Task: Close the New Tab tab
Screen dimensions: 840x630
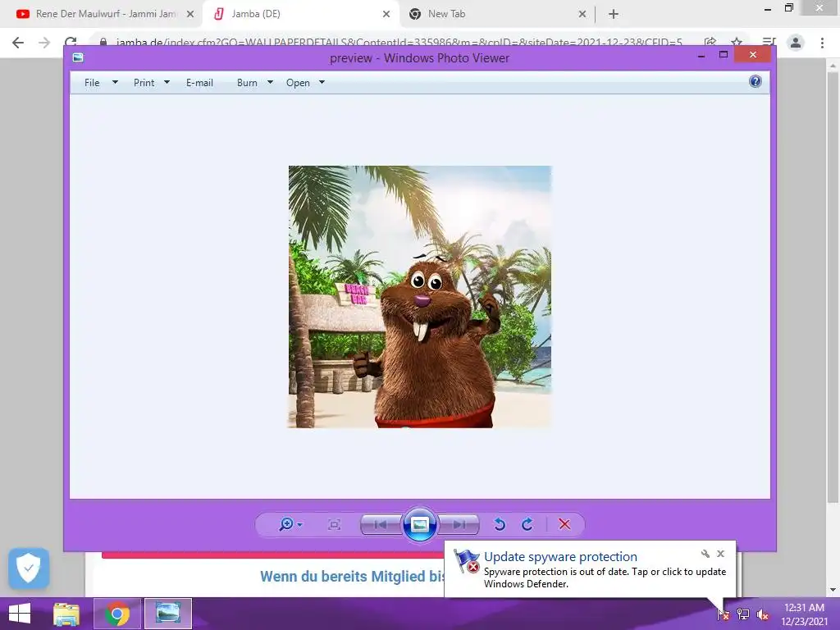Action: (582, 15)
